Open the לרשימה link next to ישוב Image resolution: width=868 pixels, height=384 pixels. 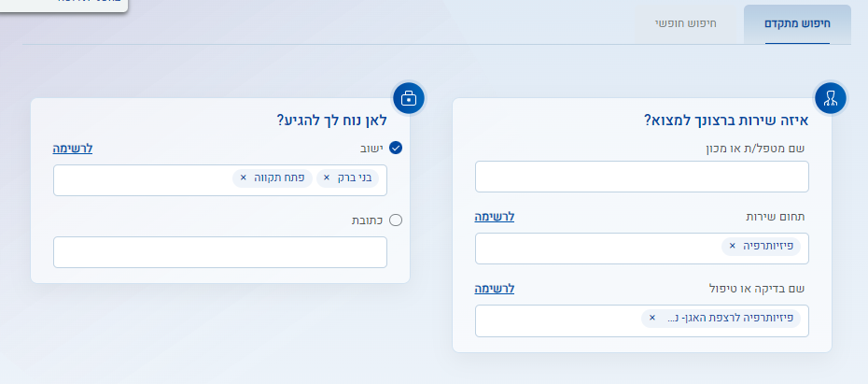[73, 148]
